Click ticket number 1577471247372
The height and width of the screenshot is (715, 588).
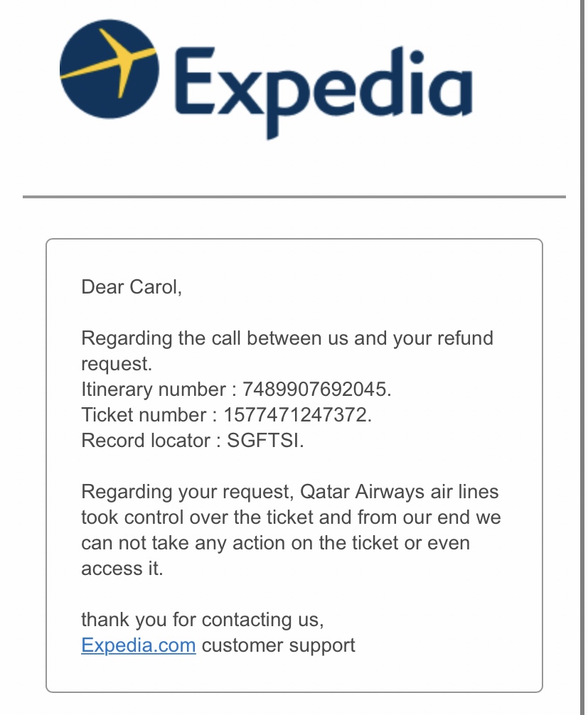coord(297,415)
